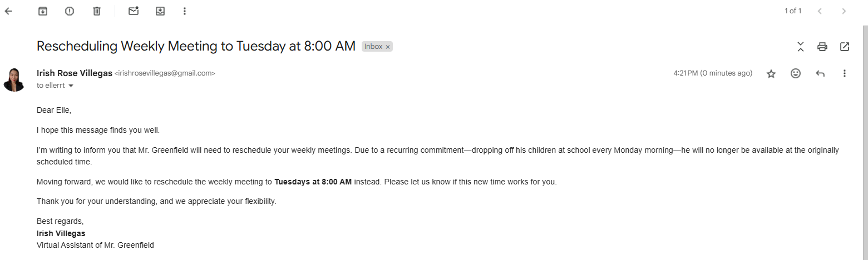Star this message from Irish Rose Villegas
Viewport: 868px width, 260px height.
point(771,73)
